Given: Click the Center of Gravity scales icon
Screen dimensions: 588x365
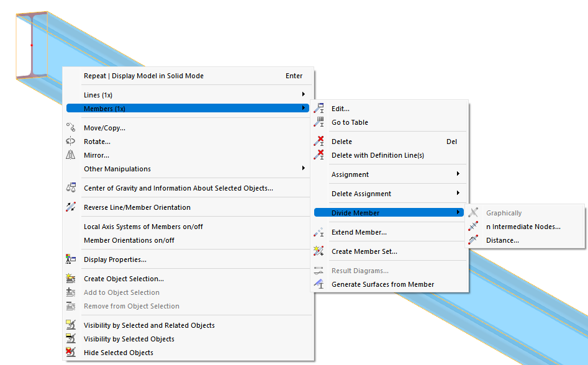Looking at the screenshot, I should coord(71,187).
